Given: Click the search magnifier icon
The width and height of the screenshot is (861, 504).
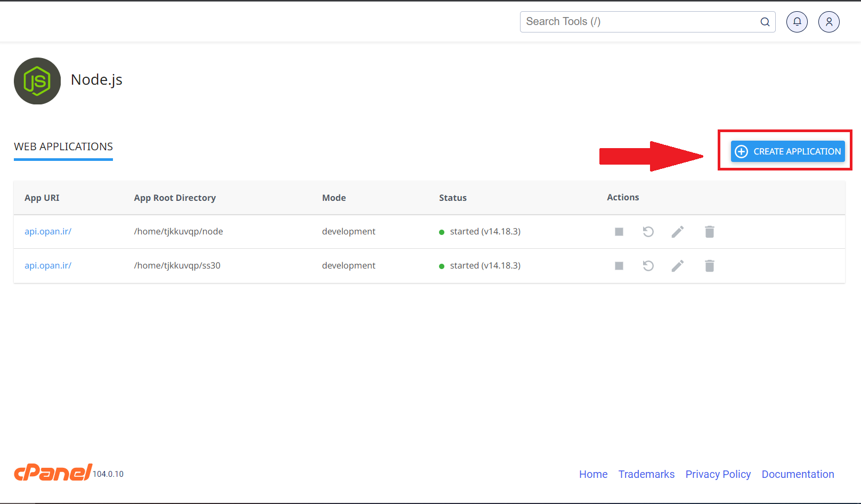Looking at the screenshot, I should point(765,22).
